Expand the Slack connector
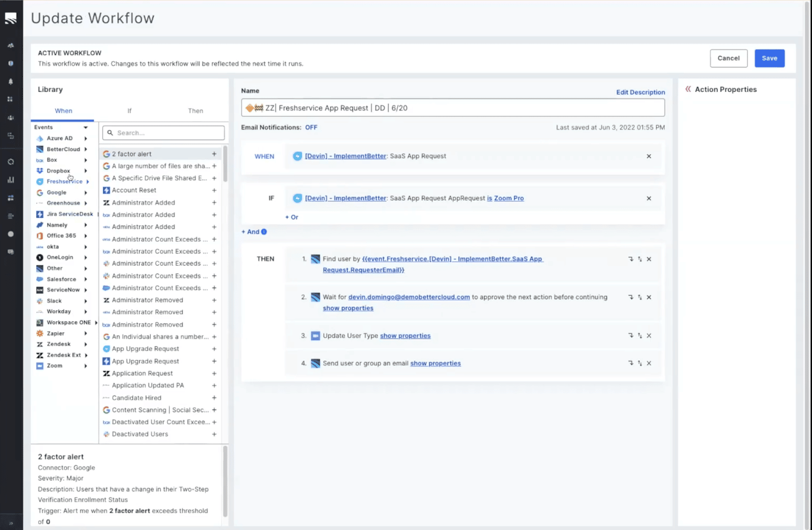 pos(86,301)
